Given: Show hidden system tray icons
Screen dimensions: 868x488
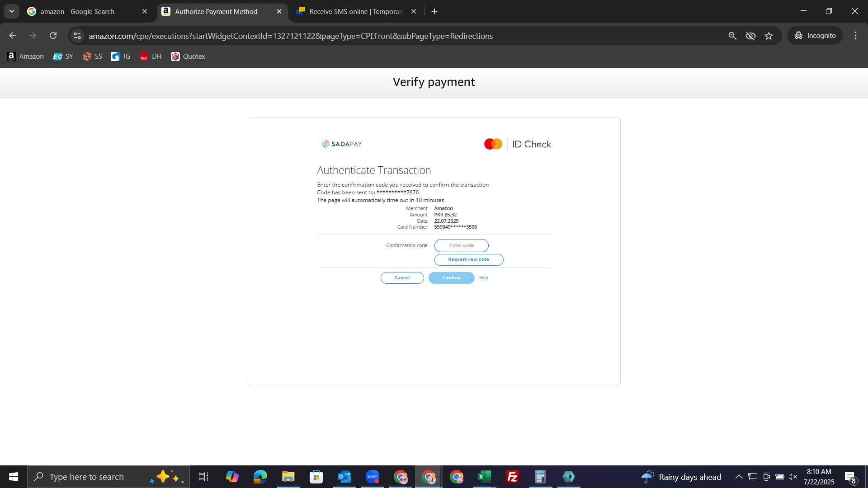Looking at the screenshot, I should point(739,477).
